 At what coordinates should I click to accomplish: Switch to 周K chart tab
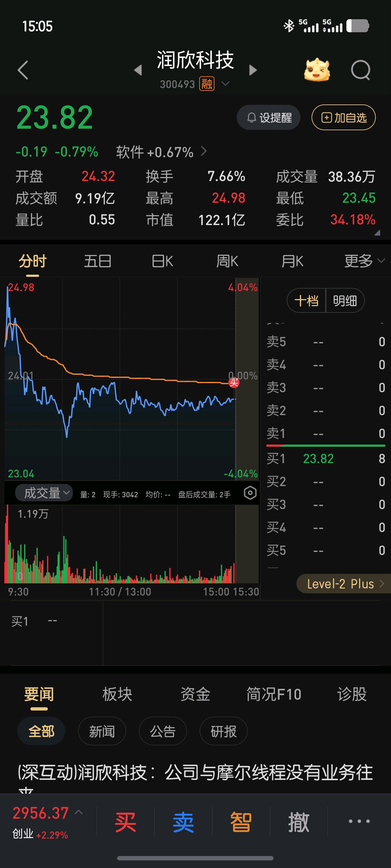[227, 261]
